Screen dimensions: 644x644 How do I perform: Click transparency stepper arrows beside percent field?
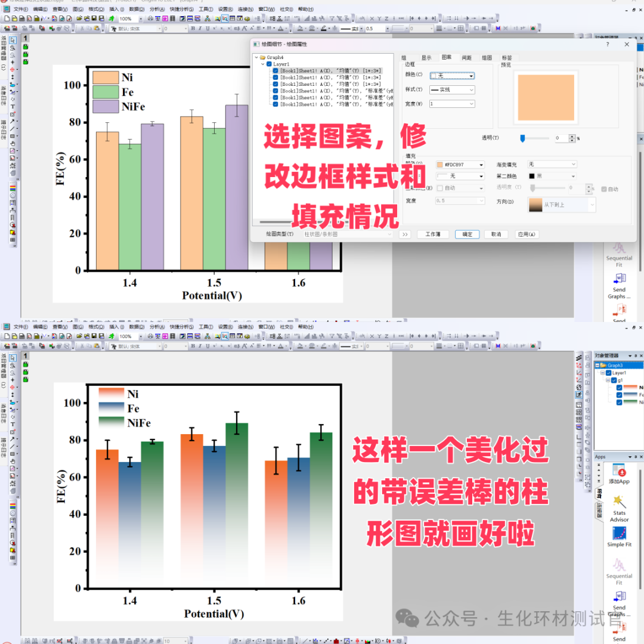[572, 138]
